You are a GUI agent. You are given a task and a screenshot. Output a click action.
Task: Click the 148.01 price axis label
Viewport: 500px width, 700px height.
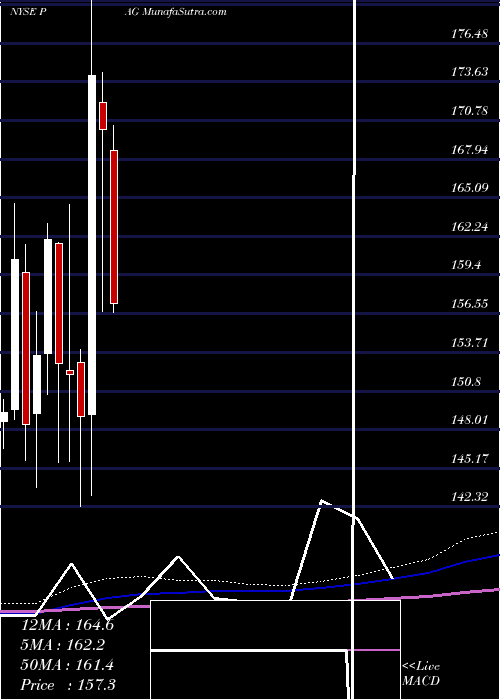[469, 420]
